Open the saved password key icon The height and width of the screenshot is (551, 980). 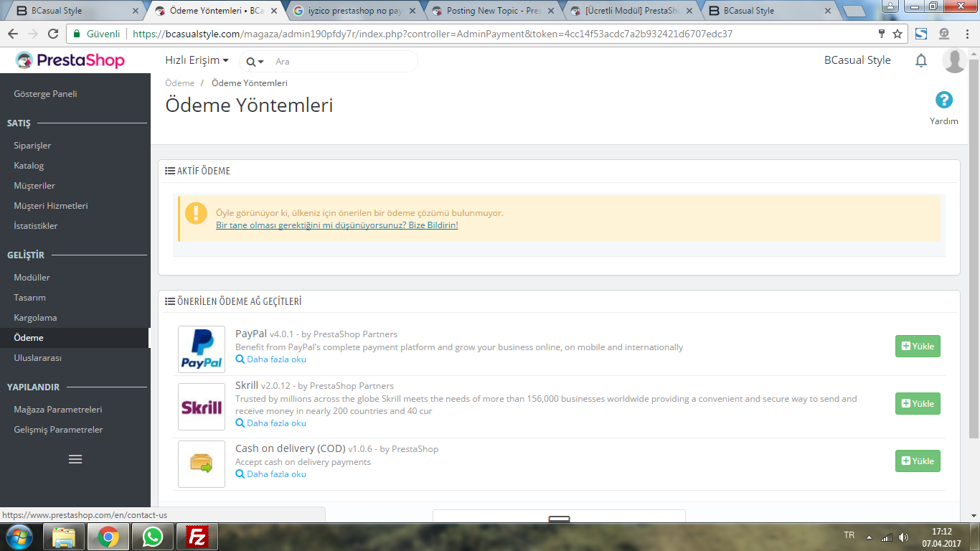[882, 34]
